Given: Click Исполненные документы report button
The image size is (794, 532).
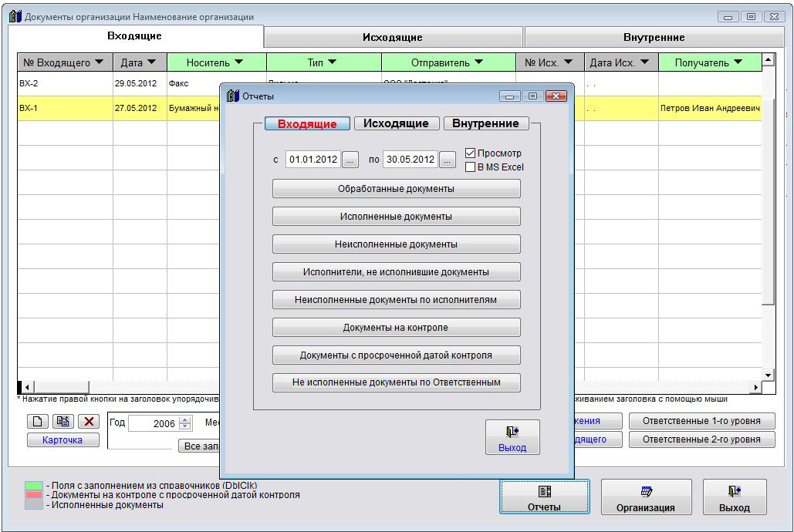Looking at the screenshot, I should click(x=396, y=217).
